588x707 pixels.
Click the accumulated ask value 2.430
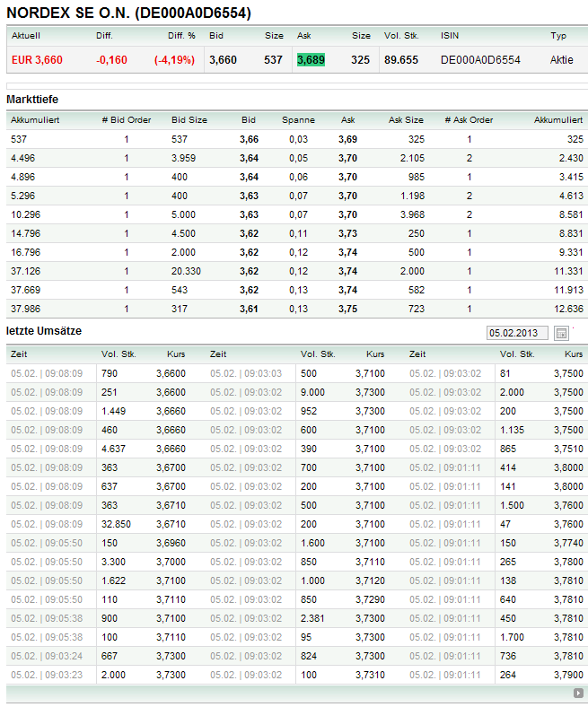tap(571, 158)
